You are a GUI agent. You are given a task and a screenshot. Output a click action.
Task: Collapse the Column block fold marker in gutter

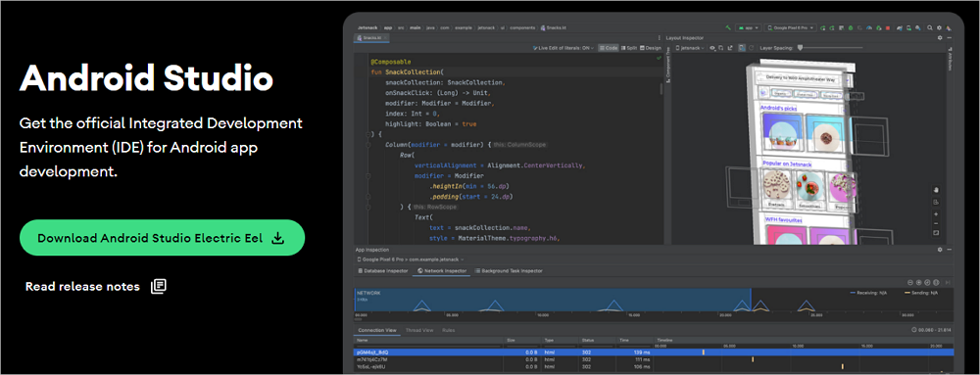(x=368, y=145)
